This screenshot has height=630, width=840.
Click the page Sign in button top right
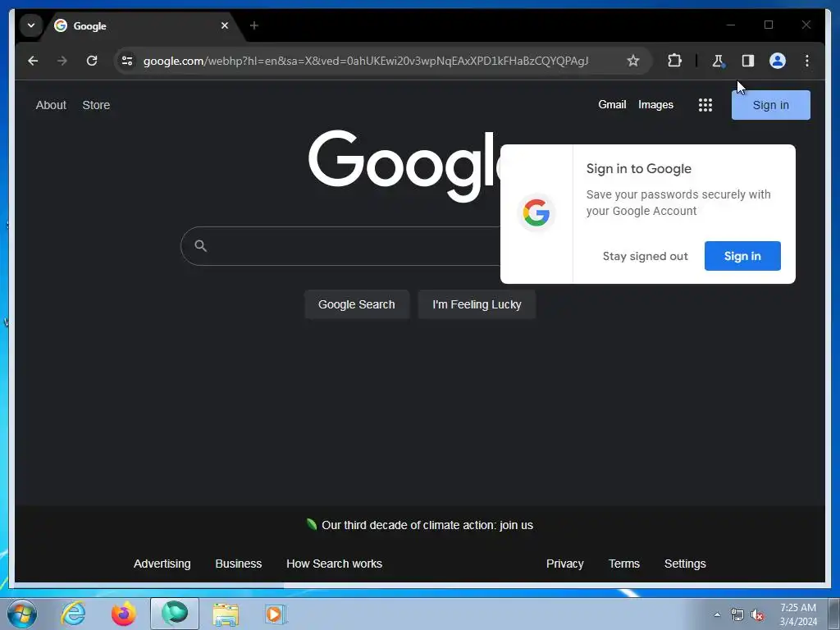pos(770,105)
